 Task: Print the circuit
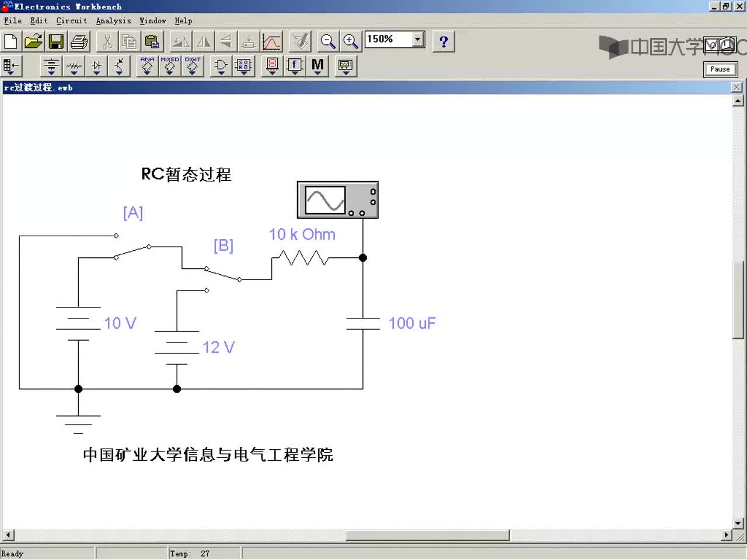tap(79, 41)
